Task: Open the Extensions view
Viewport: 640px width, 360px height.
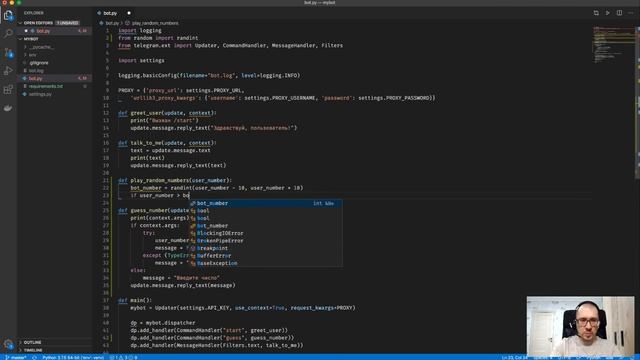Action: click(8, 89)
